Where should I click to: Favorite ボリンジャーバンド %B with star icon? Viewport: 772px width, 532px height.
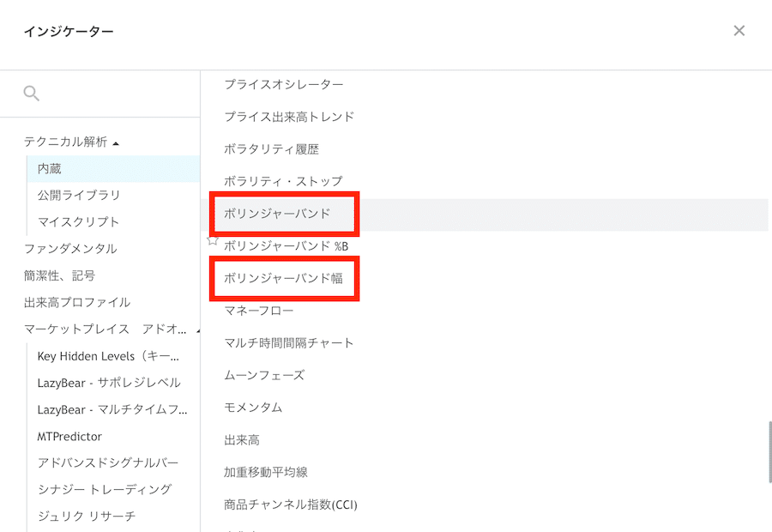[x=213, y=240]
